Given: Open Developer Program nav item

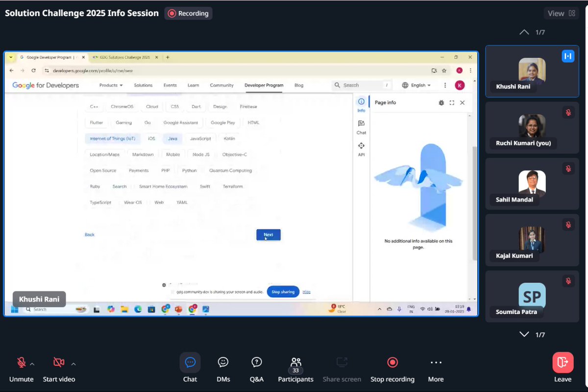Looking at the screenshot, I should [264, 85].
